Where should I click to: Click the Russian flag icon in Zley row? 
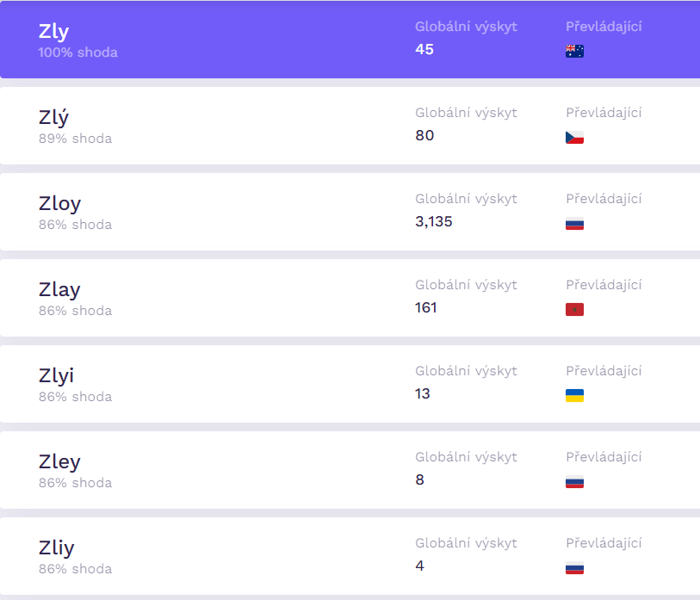[574, 482]
